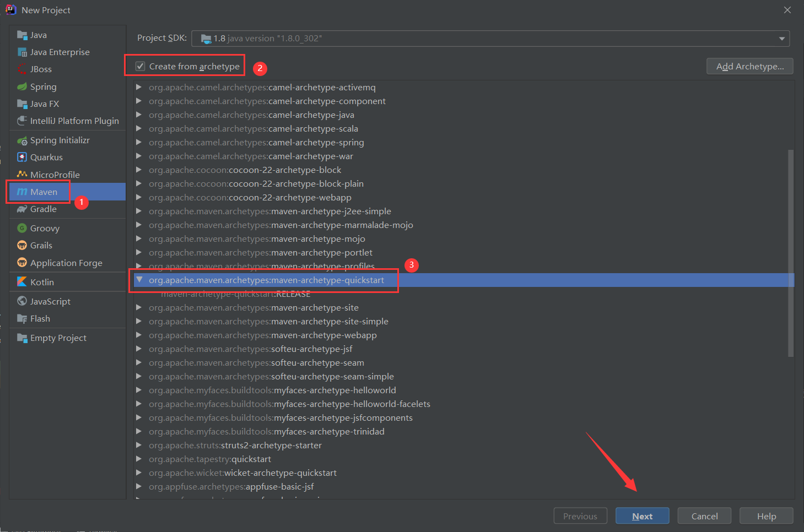Select Java project type
The width and height of the screenshot is (804, 532).
[x=67, y=35]
